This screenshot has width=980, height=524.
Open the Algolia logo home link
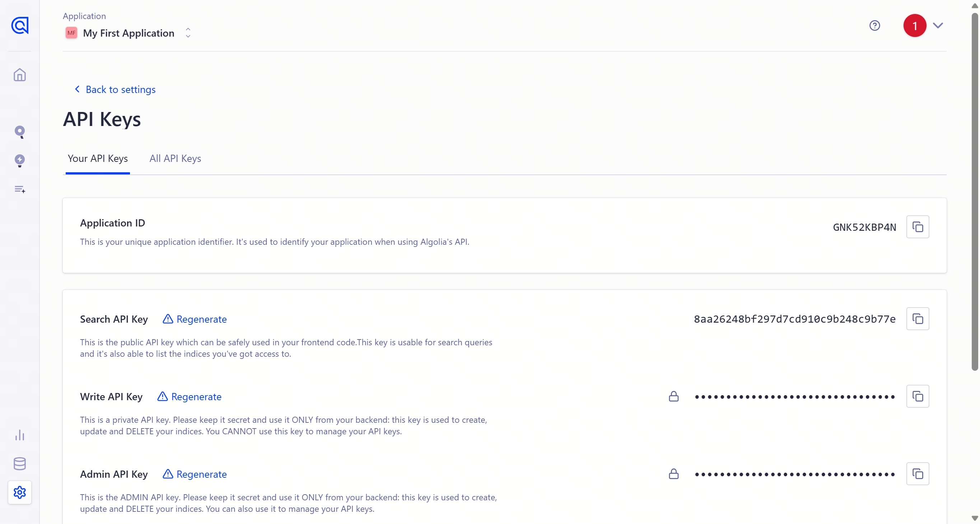pos(20,25)
